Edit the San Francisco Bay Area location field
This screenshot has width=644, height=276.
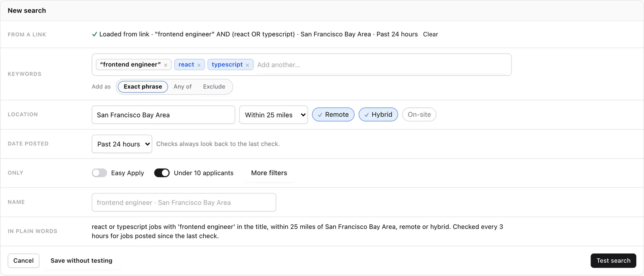click(163, 115)
